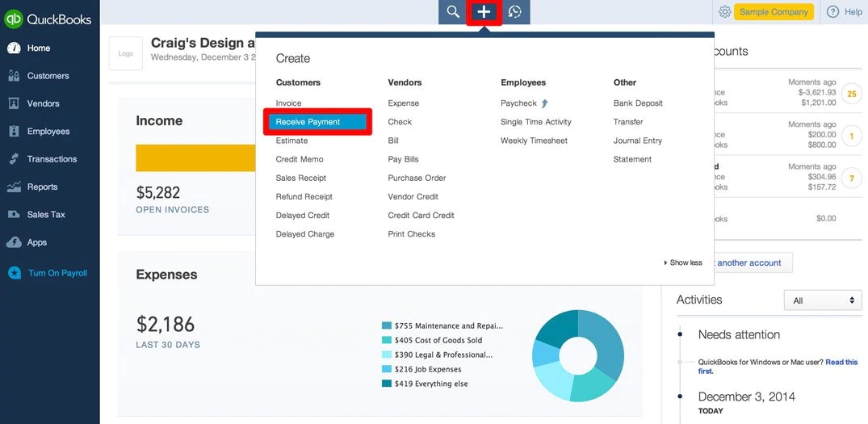Collapse the menu with Show less
This screenshot has height=424, width=868.
[x=683, y=263]
